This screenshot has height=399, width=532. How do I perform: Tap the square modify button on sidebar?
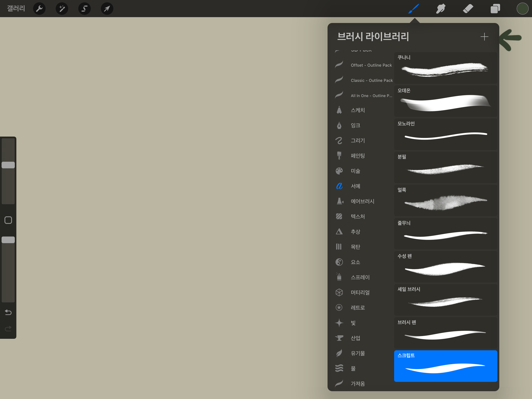(8, 220)
